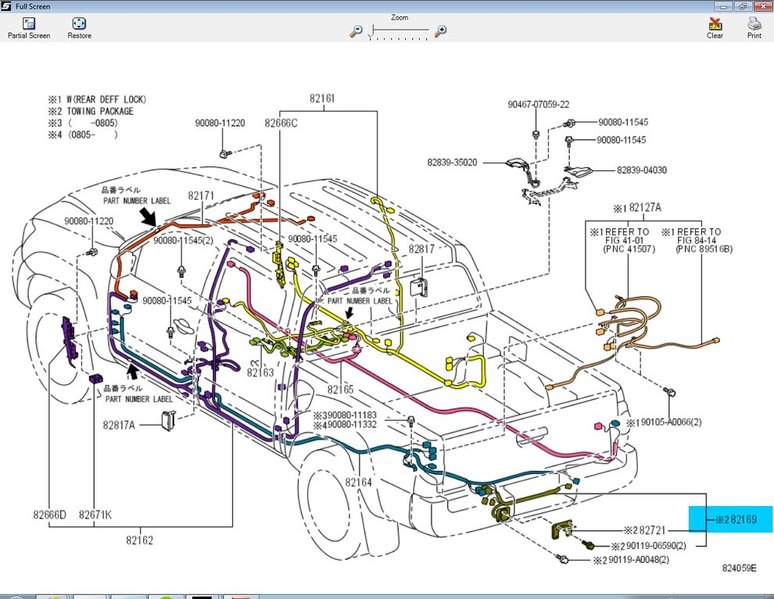
Task: Click part number 82162
Action: pos(140,540)
